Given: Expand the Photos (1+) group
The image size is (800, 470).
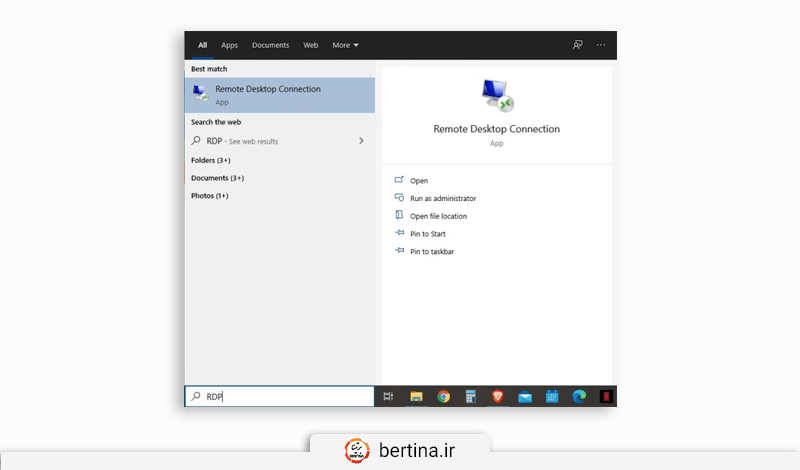Looking at the screenshot, I should point(210,195).
